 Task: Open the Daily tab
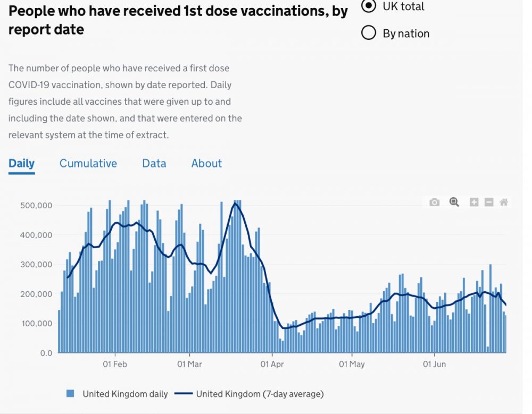click(x=21, y=163)
